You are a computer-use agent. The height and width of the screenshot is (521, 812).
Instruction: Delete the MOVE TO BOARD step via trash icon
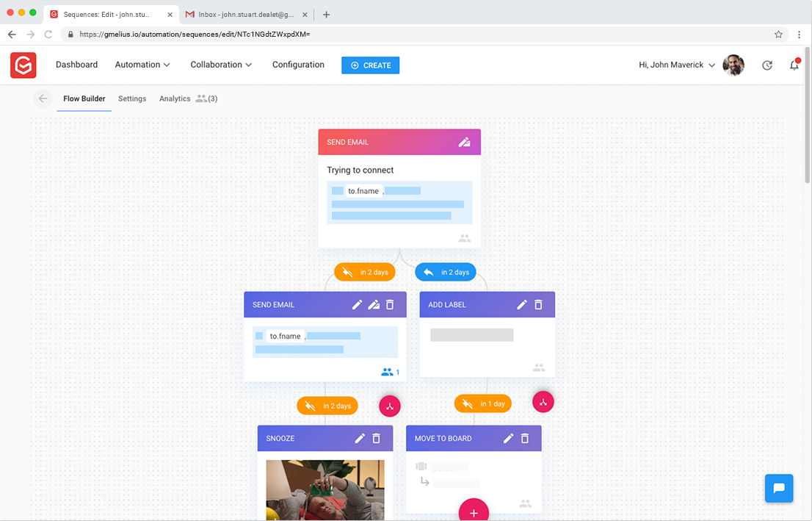click(525, 438)
